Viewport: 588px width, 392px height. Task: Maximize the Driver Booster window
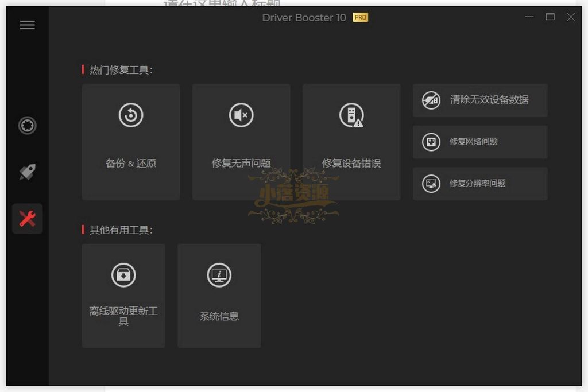point(550,17)
